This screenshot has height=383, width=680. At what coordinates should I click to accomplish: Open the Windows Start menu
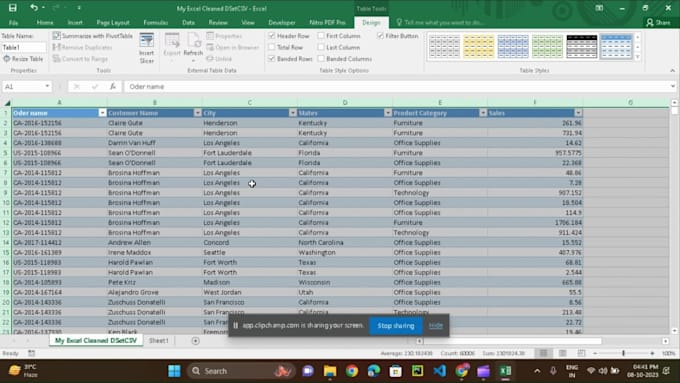[174, 371]
